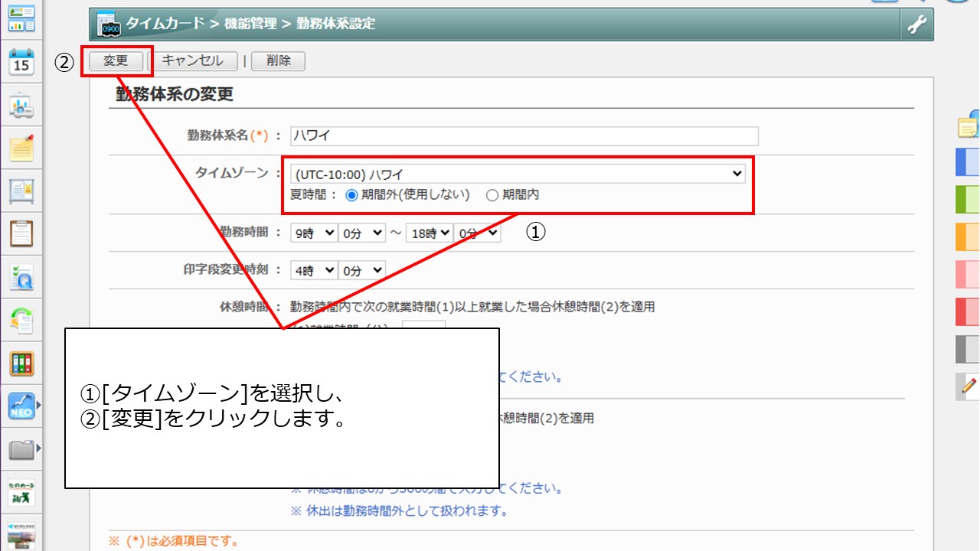Screen dimensions: 980x551
Task: Open the calendar icon showing 15
Action: pos(21,62)
